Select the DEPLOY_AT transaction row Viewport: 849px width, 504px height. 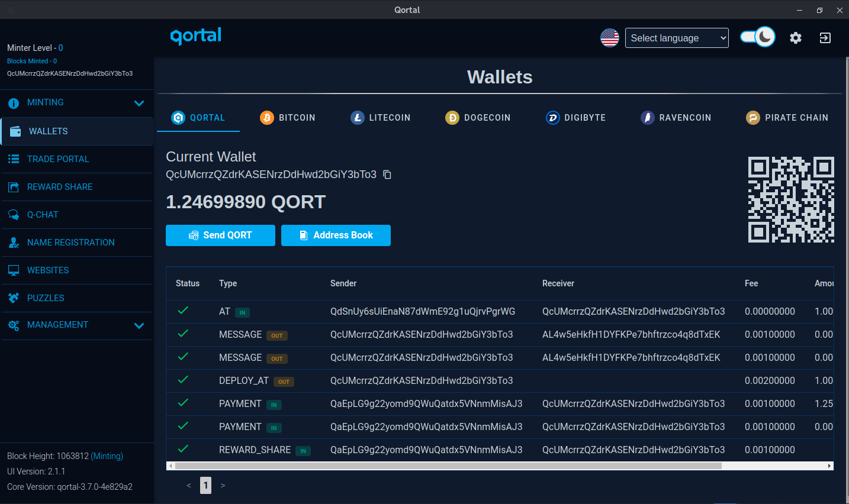click(x=500, y=381)
